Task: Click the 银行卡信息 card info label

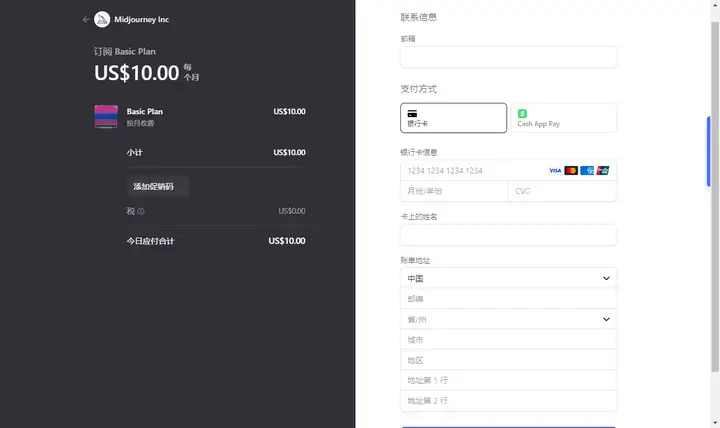Action: pos(419,152)
